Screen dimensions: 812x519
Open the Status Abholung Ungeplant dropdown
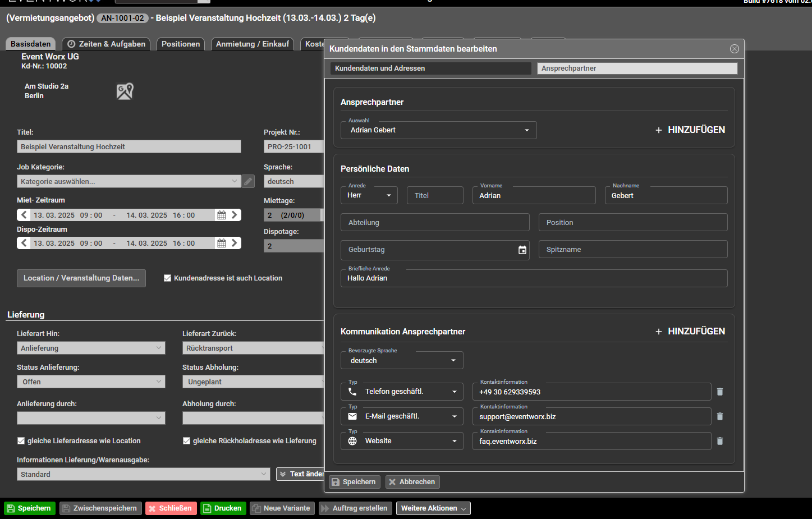(x=254, y=382)
